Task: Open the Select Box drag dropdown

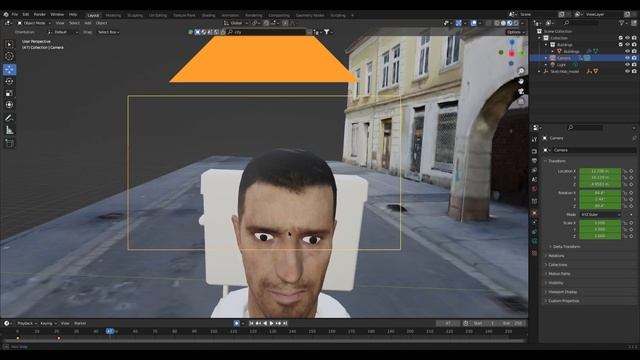Action: point(108,32)
